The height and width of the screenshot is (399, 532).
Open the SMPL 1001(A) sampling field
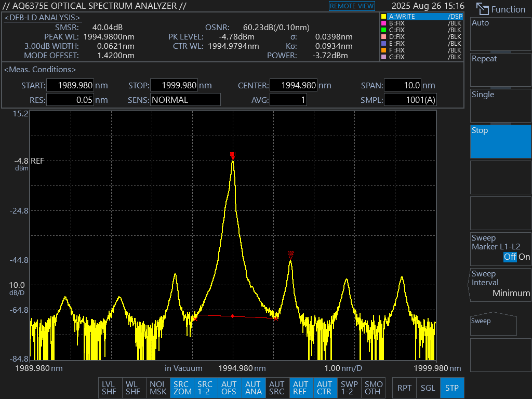click(x=410, y=100)
